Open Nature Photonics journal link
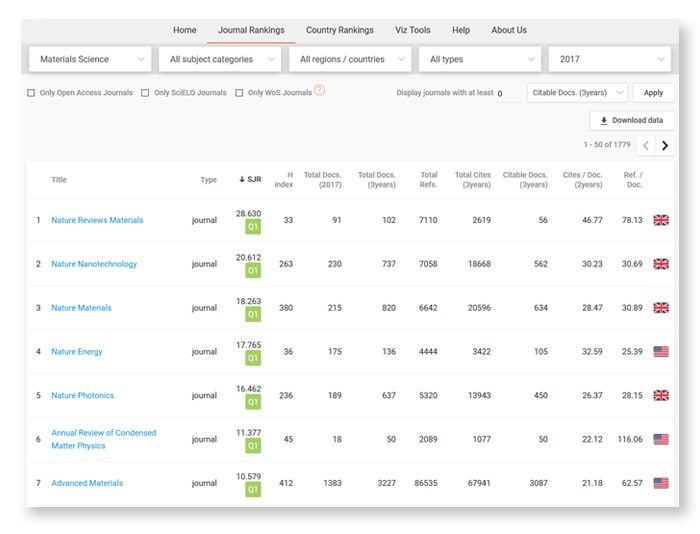700x534 pixels. pos(83,395)
